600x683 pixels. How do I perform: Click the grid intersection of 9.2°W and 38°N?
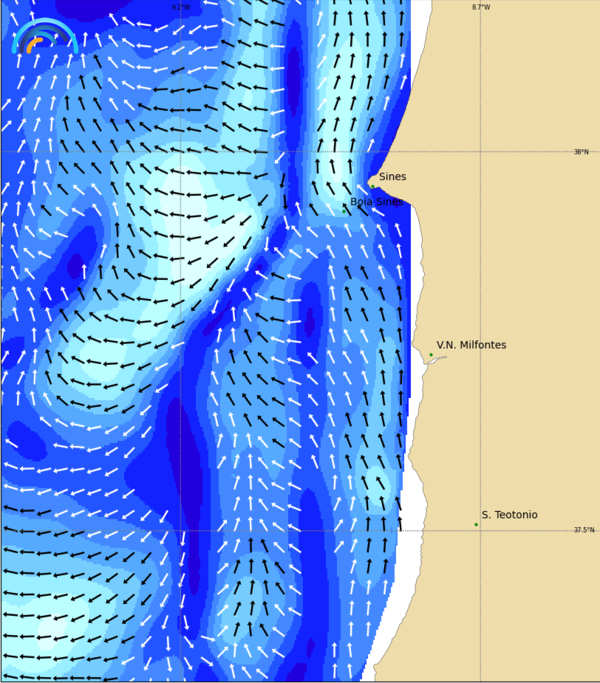tap(180, 152)
